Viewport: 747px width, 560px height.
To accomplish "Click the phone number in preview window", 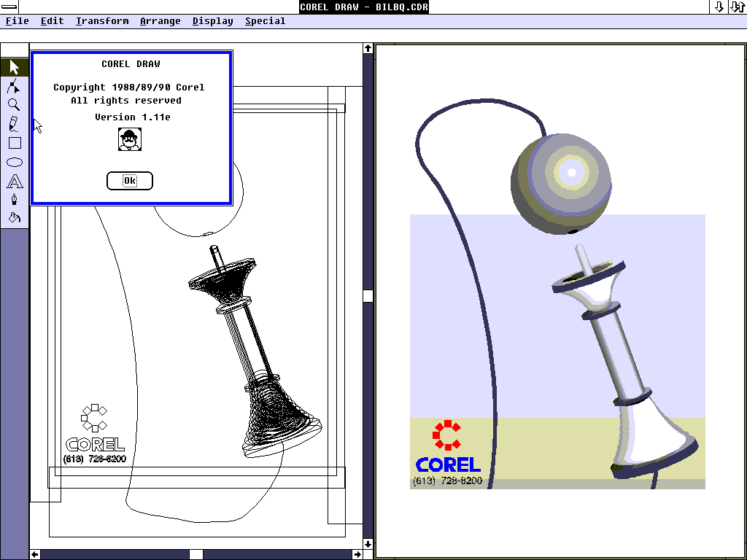I will (x=448, y=481).
